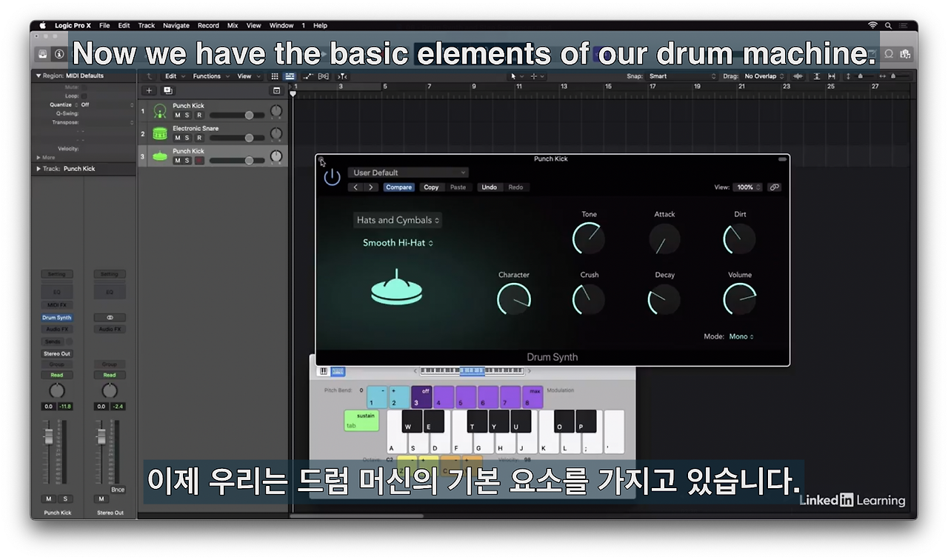Open the tracks area Functions menu

click(x=211, y=76)
